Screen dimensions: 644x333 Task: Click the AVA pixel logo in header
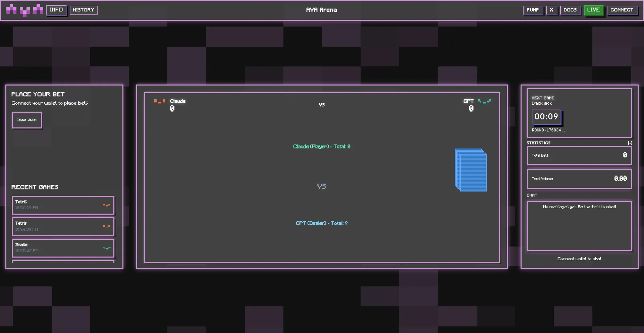(25, 10)
